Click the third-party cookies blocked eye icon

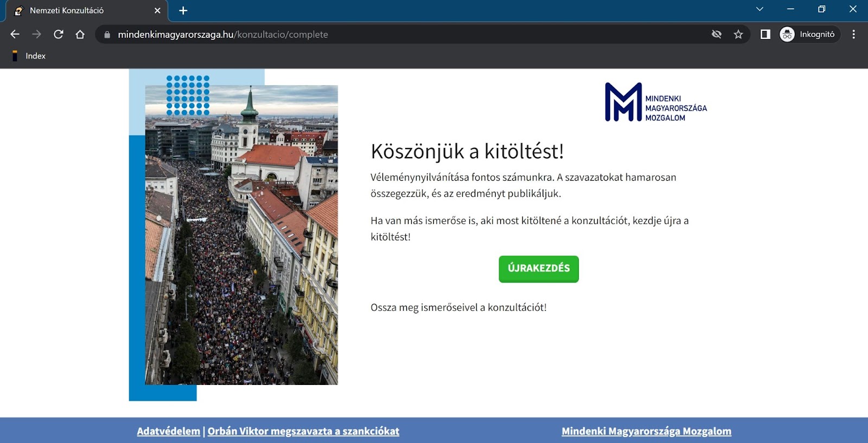coord(717,34)
